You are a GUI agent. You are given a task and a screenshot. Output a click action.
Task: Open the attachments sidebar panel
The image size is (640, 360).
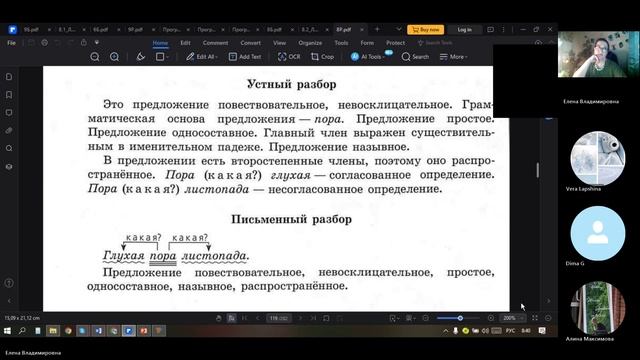click(x=9, y=131)
